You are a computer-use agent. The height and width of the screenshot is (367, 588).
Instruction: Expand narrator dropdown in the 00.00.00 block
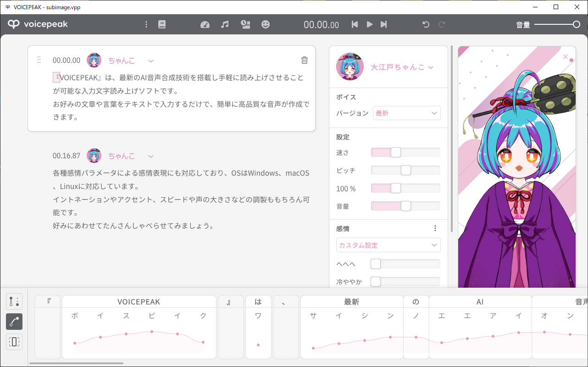[x=150, y=61]
